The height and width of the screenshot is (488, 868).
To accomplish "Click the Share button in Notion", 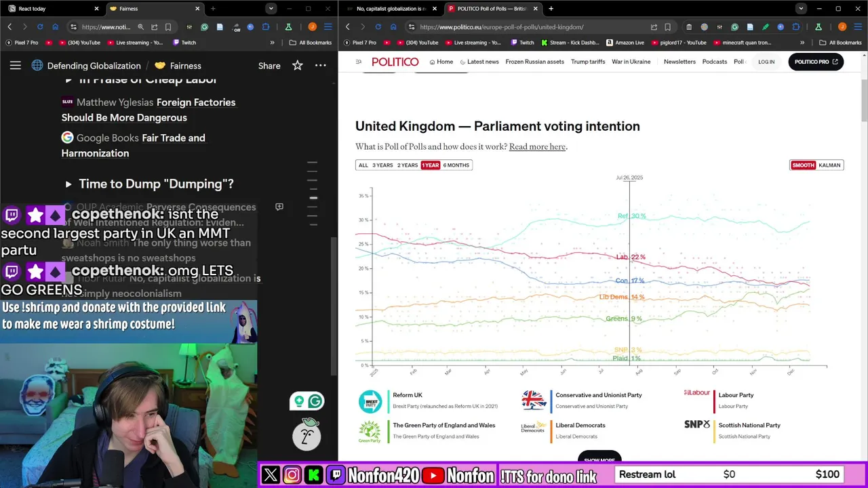I will 269,66.
